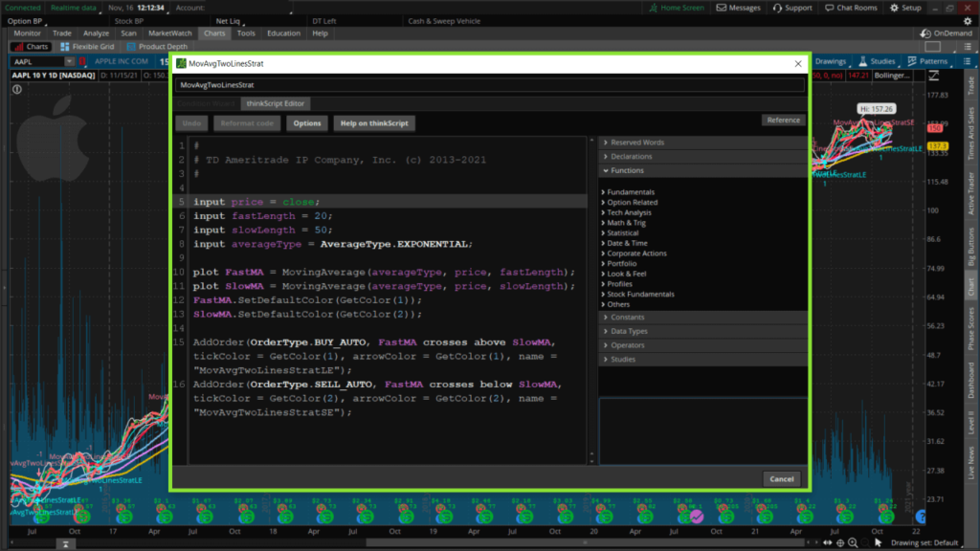Expand the Constants section

[702, 318]
